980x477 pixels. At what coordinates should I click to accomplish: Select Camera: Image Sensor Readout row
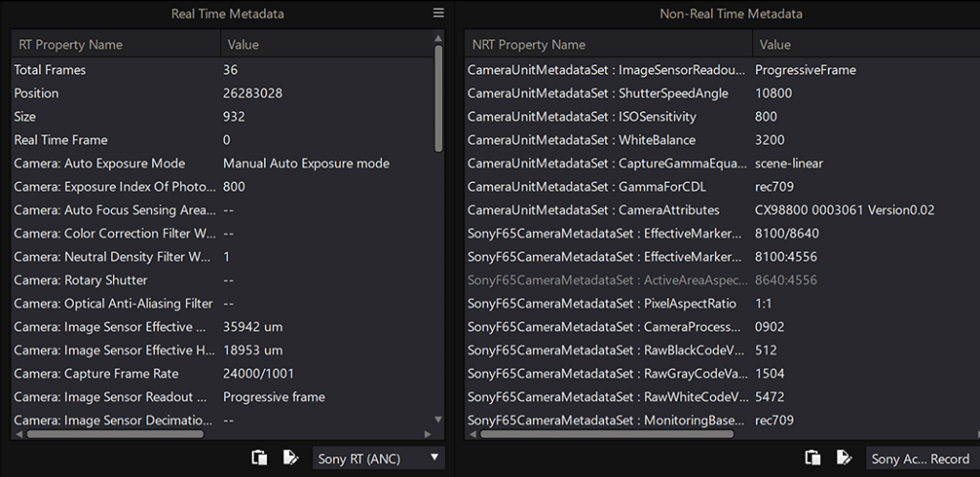tap(222, 397)
